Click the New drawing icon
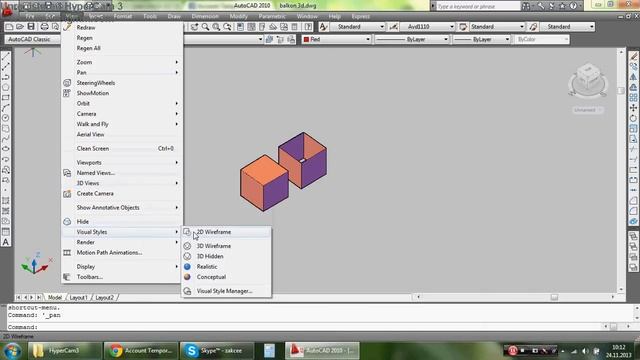This screenshot has height=360, width=640. [9, 27]
